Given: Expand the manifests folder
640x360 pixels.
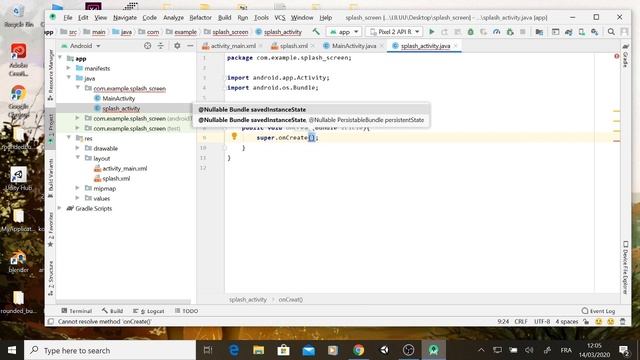Looking at the screenshot, I should pos(69,68).
